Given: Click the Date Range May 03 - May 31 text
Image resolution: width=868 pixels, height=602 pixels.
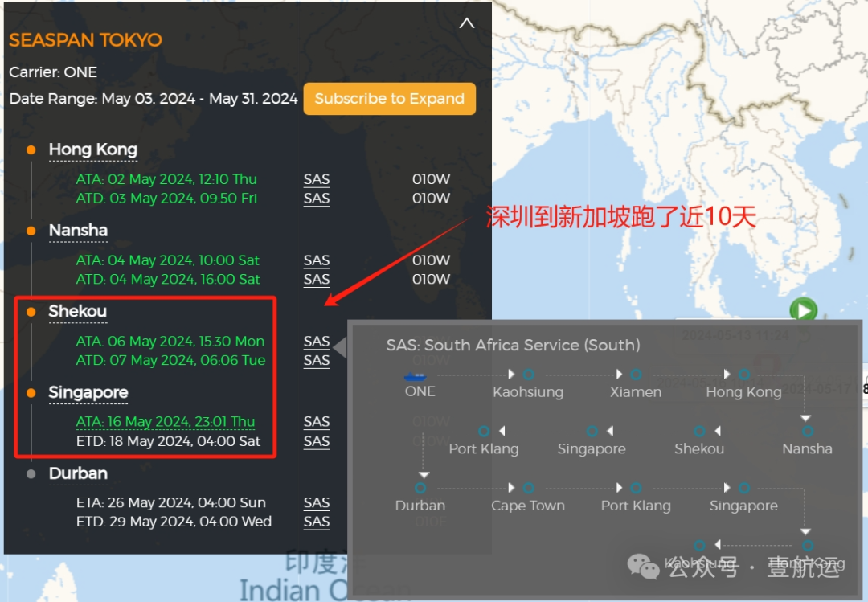Looking at the screenshot, I should pos(154,99).
